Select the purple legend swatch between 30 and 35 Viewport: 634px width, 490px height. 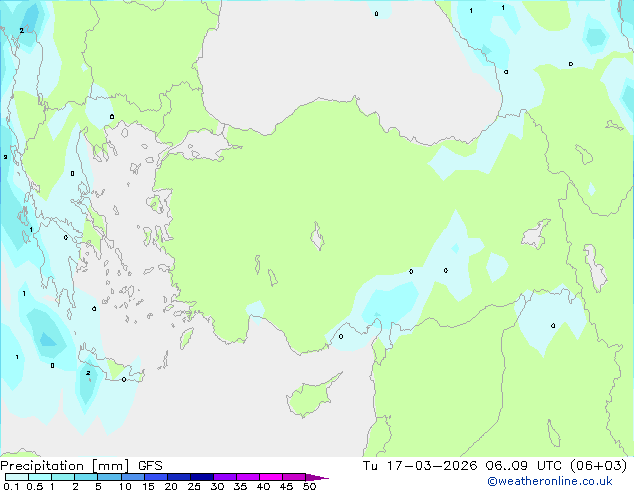225,477
